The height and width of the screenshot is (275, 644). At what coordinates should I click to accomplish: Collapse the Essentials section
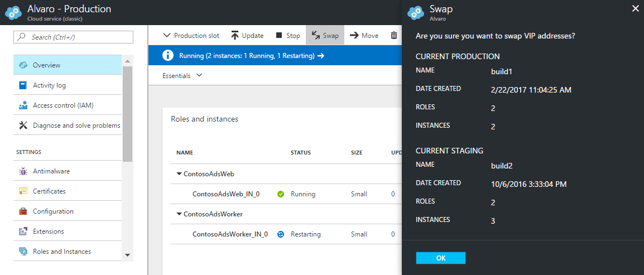(x=182, y=75)
